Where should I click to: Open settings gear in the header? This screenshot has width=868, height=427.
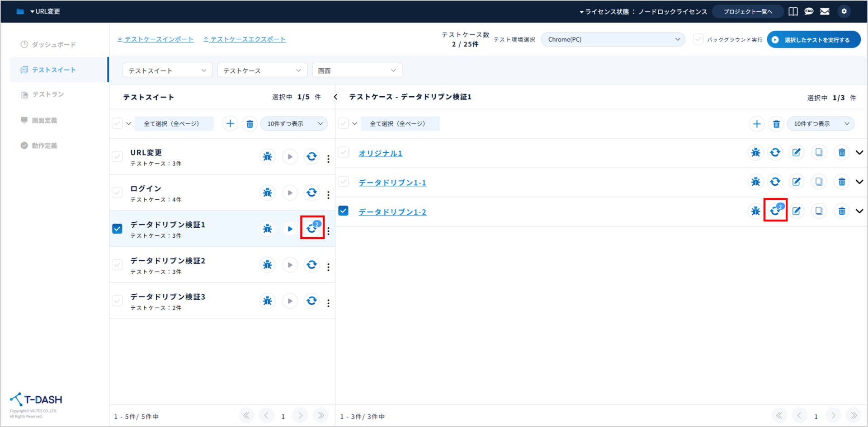coord(844,11)
